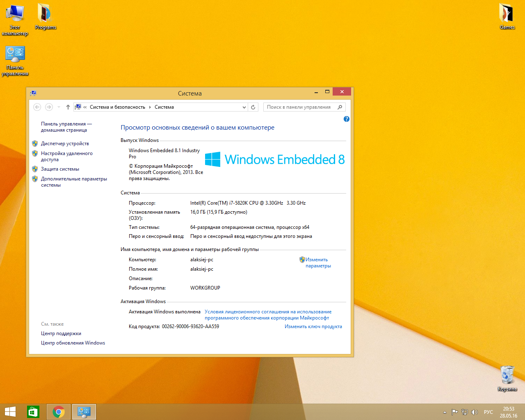This screenshot has width=525, height=420.
Task: Click the refresh button in address bar
Action: click(x=253, y=107)
